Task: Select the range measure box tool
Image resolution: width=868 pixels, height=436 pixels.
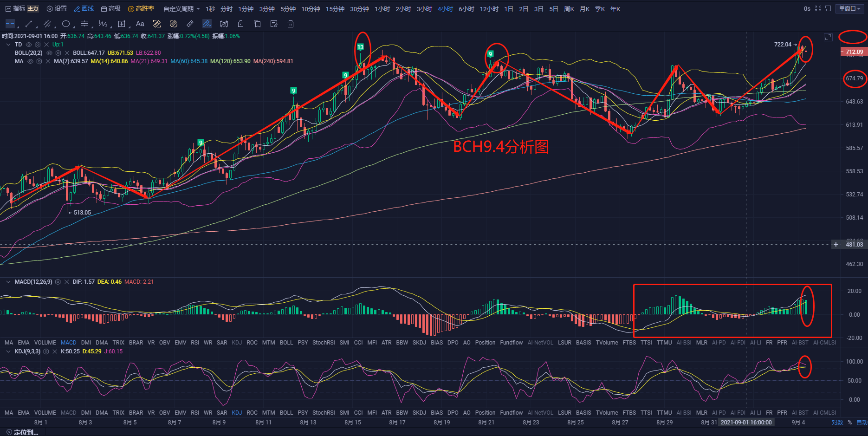Action: point(122,24)
